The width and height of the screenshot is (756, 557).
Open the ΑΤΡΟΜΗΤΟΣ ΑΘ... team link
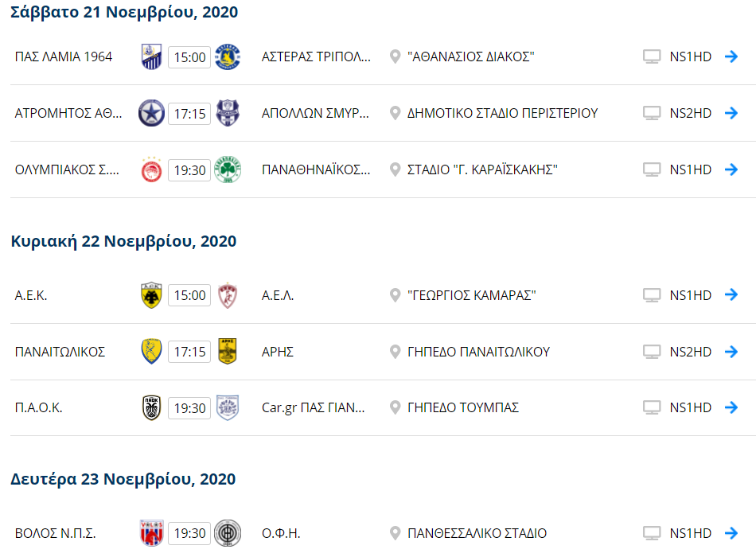[x=69, y=113]
